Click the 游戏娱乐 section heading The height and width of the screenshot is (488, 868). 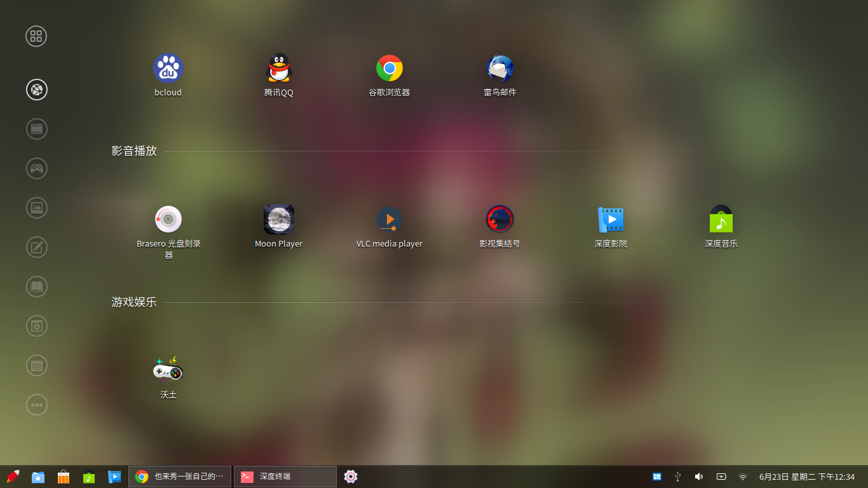pos(134,302)
